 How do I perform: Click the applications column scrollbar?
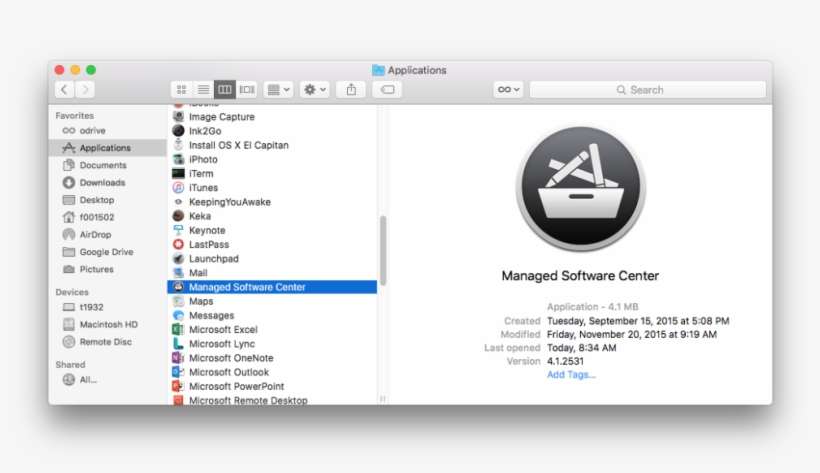tap(383, 251)
